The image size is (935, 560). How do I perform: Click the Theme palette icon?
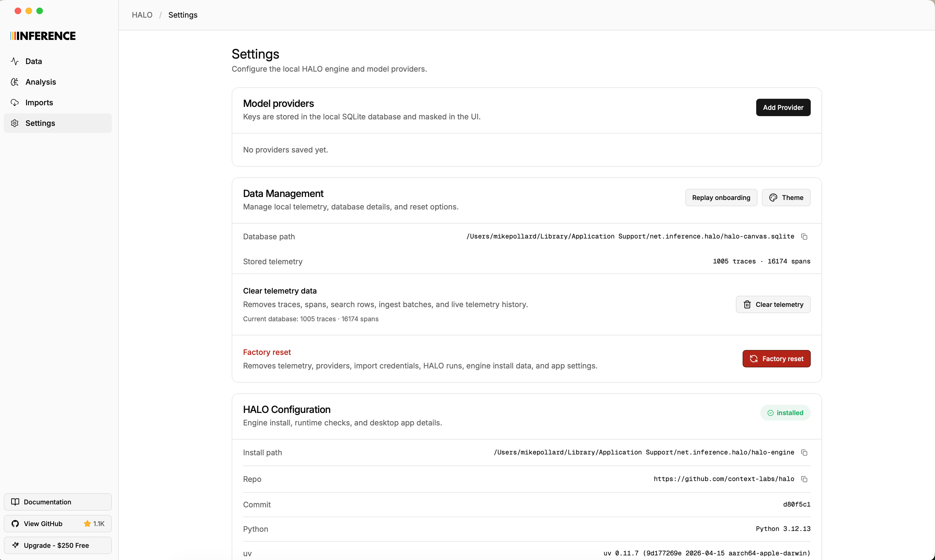[773, 198]
